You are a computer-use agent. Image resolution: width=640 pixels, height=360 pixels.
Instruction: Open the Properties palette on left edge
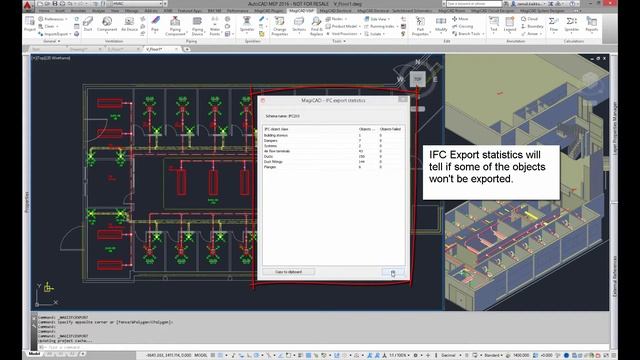[x=27, y=202]
